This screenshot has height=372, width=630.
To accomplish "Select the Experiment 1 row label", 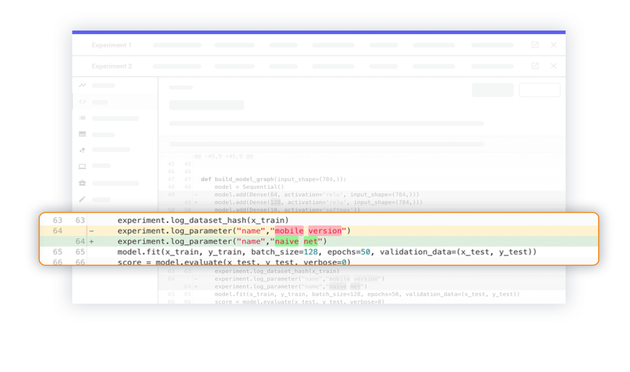I will [x=111, y=45].
